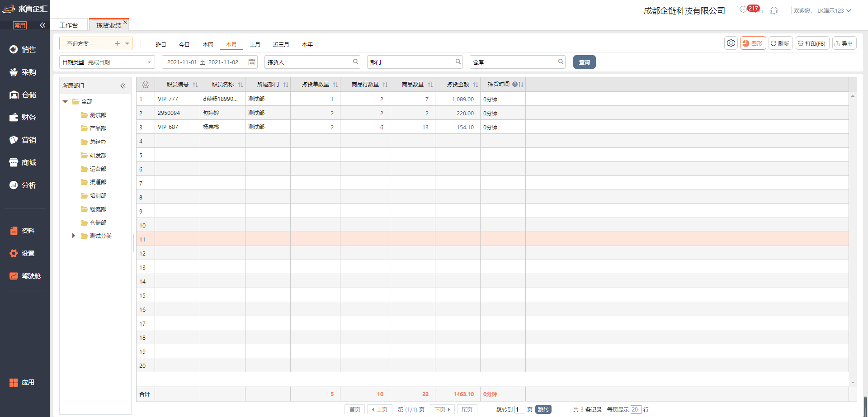868x417 pixels.
Task: Click the 跳转到 page number input field
Action: pyautogui.click(x=519, y=409)
